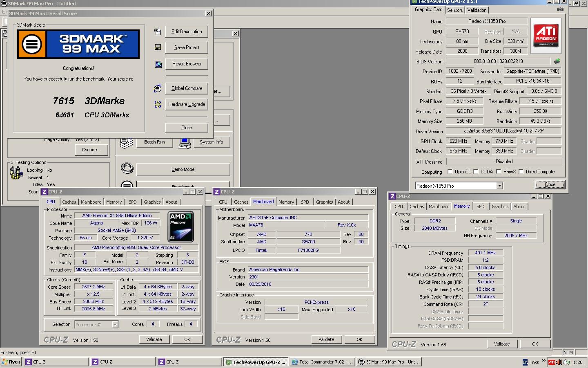Image resolution: width=588 pixels, height=368 pixels.
Task: Click the BIOS save chip icon in GPU-Z
Action: [x=557, y=61]
